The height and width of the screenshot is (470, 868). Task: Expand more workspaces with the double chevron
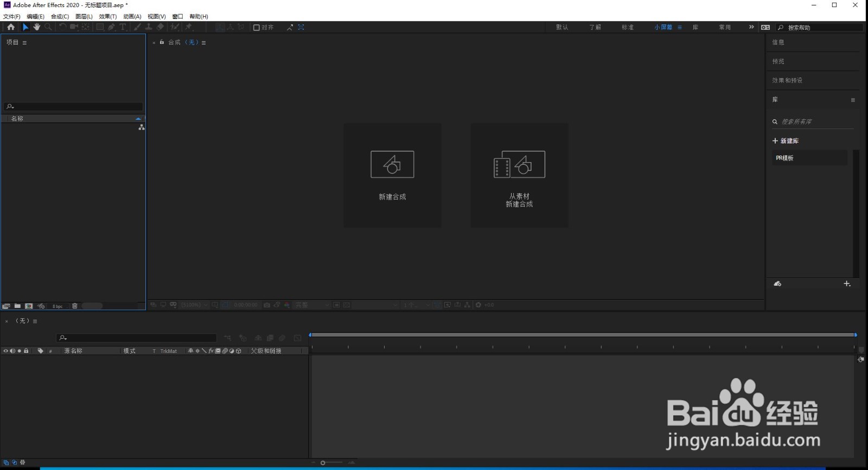(x=751, y=27)
